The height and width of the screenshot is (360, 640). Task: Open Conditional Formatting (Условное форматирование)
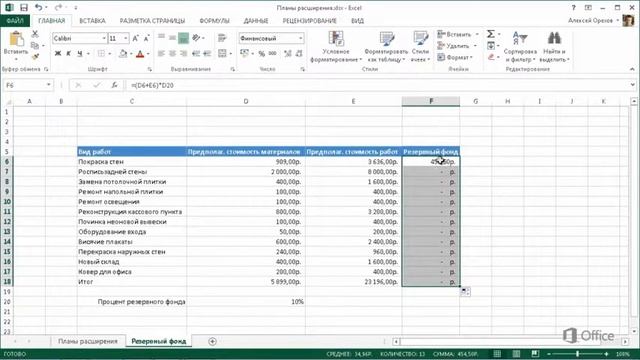pyautogui.click(x=336, y=47)
